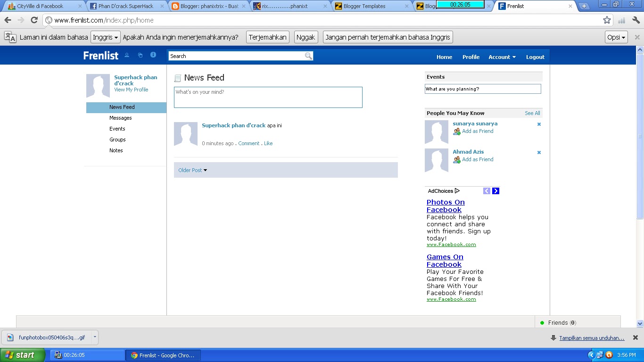The height and width of the screenshot is (362, 644).
Task: Click own profile avatar in sidebar
Action: click(x=98, y=86)
